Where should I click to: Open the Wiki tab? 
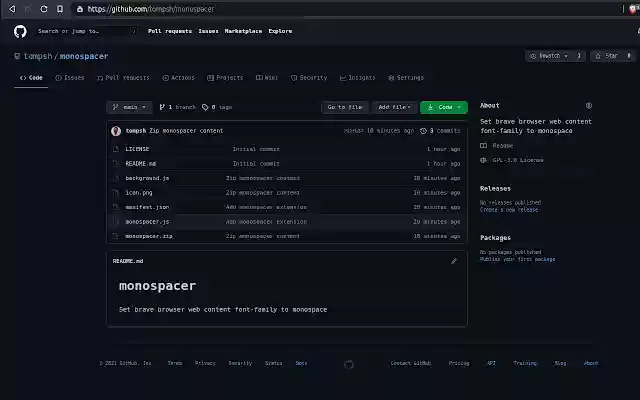coord(267,78)
